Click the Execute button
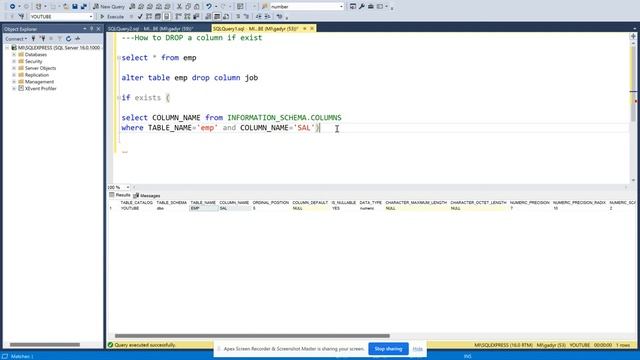The image size is (640, 360). [112, 17]
